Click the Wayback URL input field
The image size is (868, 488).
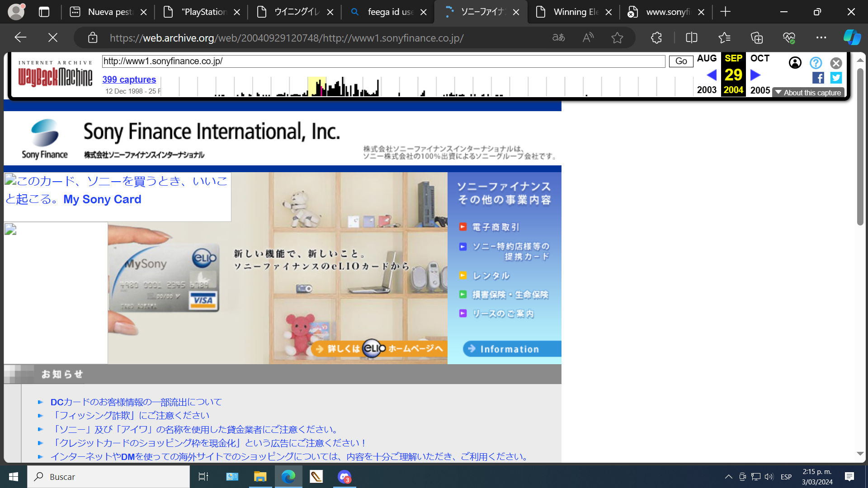(383, 61)
